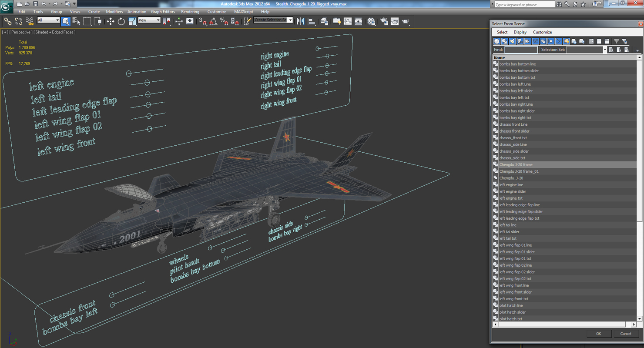Image resolution: width=644 pixels, height=348 pixels.
Task: Open the Rendered Frame Window
Action: click(395, 21)
